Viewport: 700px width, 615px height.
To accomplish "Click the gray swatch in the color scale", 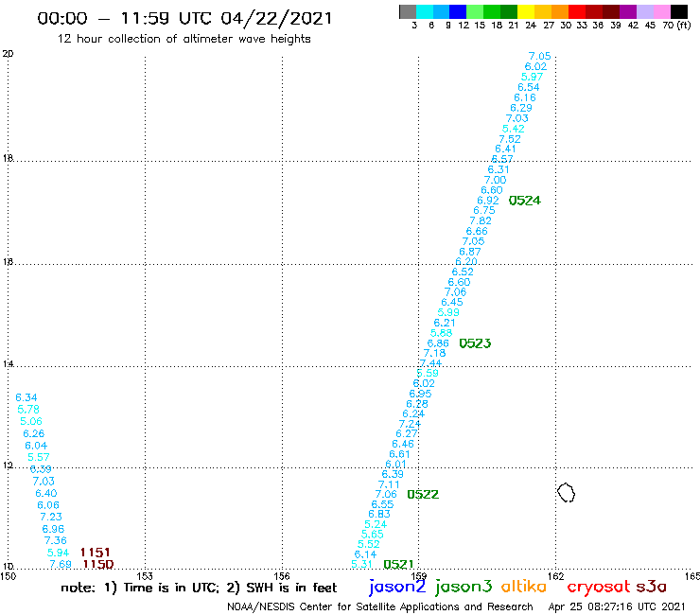I will 408,11.
